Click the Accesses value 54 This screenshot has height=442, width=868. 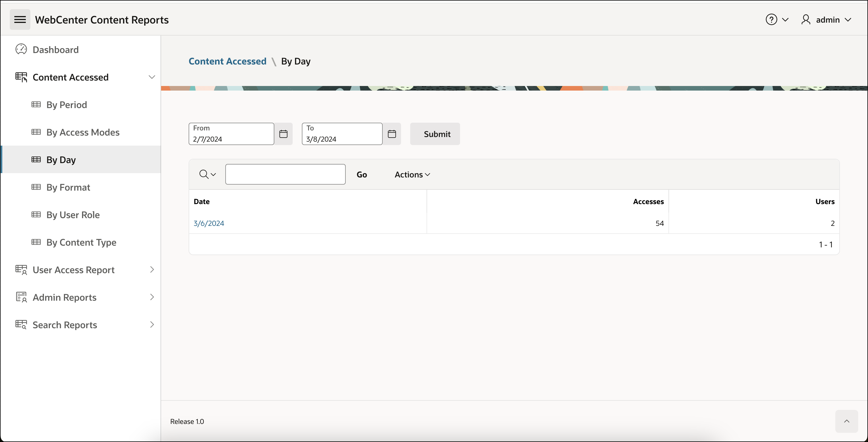tap(659, 223)
